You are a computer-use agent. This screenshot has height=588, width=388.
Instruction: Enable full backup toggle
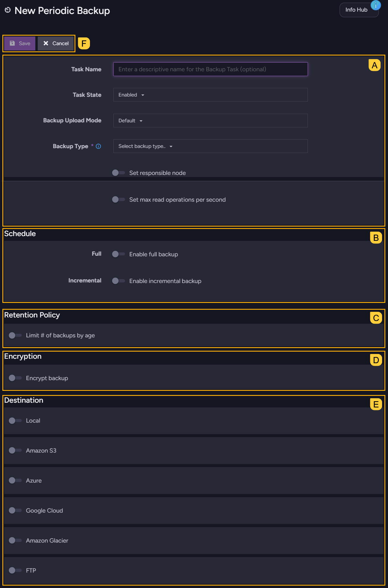point(118,254)
